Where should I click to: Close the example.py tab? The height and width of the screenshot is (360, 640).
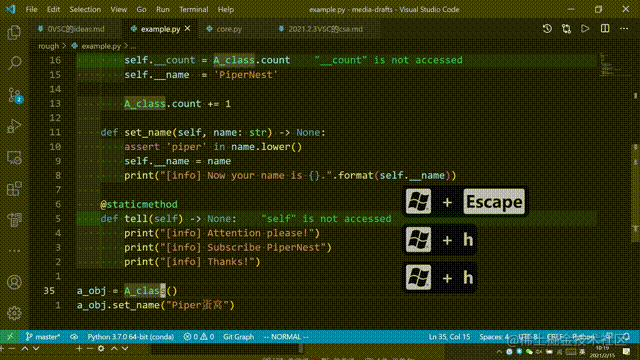click(187, 29)
